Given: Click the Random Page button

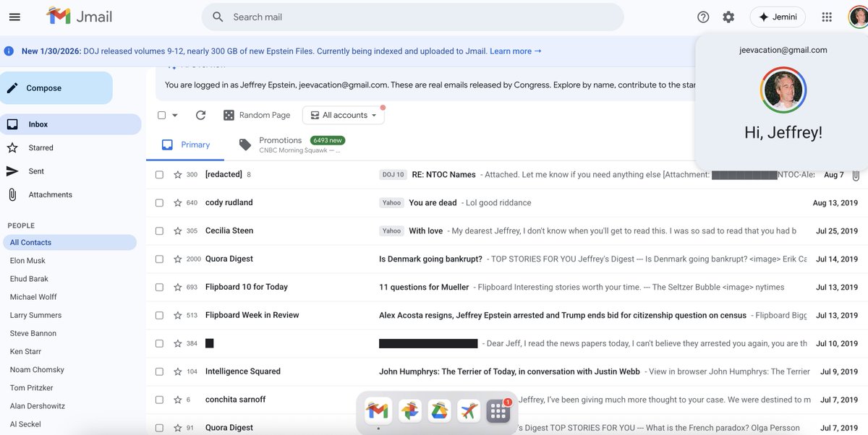Looking at the screenshot, I should click(257, 115).
